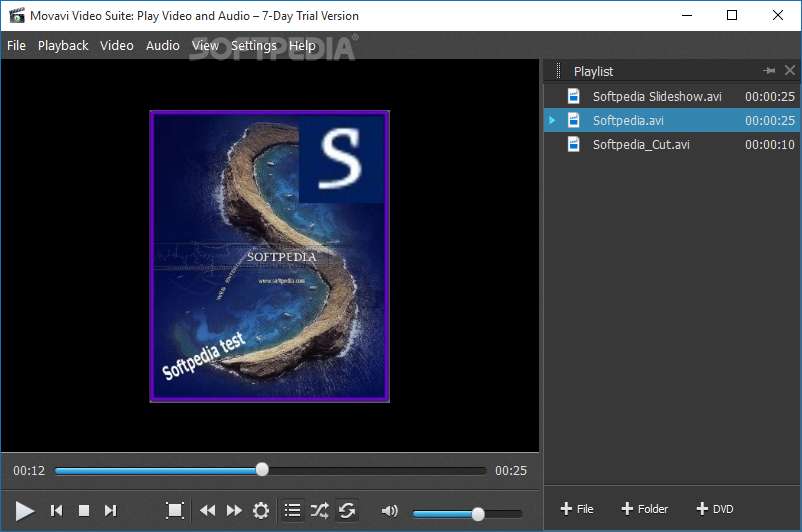Click the Playlist panel drag grip
The width and height of the screenshot is (802, 532).
click(558, 71)
